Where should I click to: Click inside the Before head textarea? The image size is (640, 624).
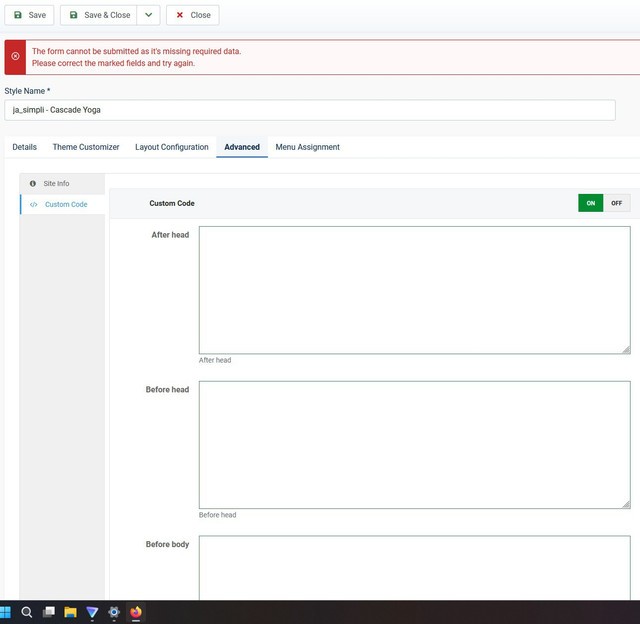pyautogui.click(x=414, y=445)
